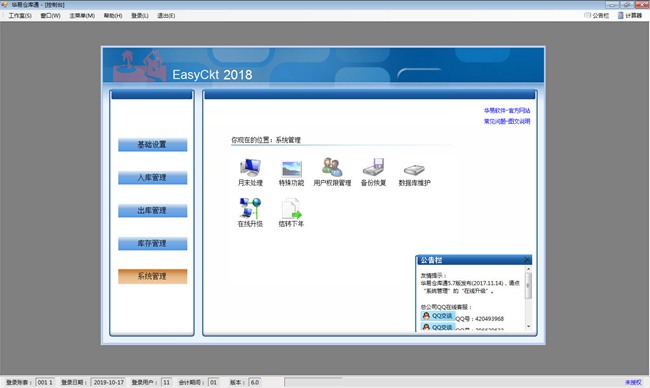Click the bulletin scrollbar down arrow

(528, 327)
